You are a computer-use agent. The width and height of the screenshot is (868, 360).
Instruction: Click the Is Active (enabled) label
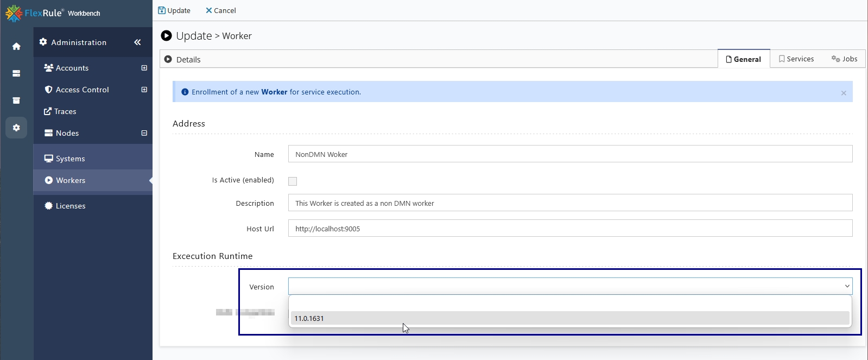[x=243, y=180]
